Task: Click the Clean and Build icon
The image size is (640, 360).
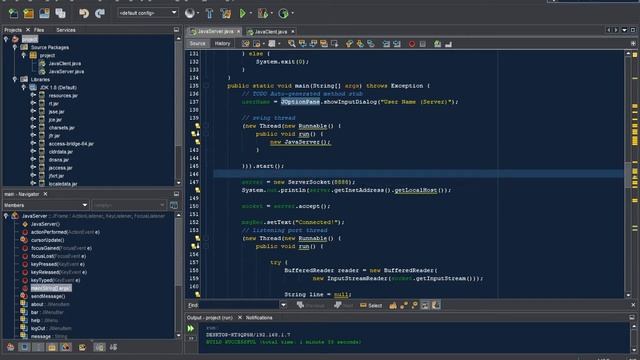Action: coord(226,13)
